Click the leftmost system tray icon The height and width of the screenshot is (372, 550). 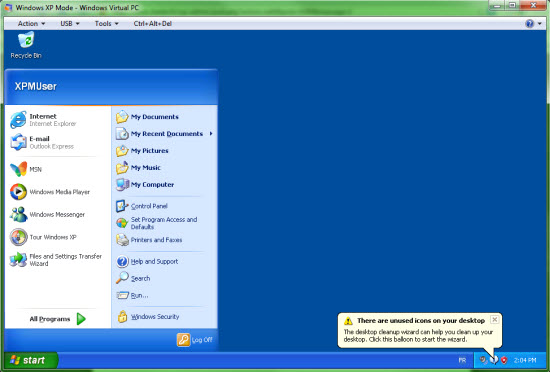pos(483,360)
